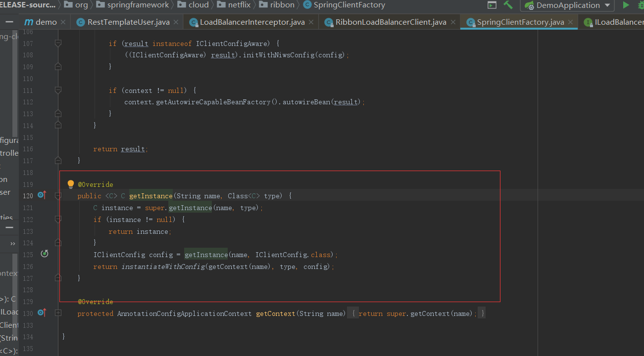Image resolution: width=644 pixels, height=356 pixels.
Task: Close the RibbonLoadBalancerClient.java tab
Action: tap(452, 22)
